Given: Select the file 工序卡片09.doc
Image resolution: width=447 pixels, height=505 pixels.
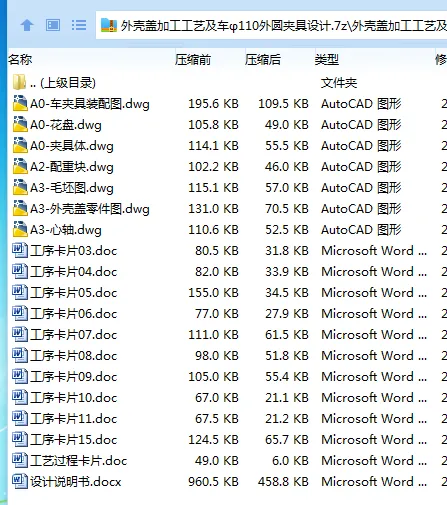Looking at the screenshot, I should [74, 377].
